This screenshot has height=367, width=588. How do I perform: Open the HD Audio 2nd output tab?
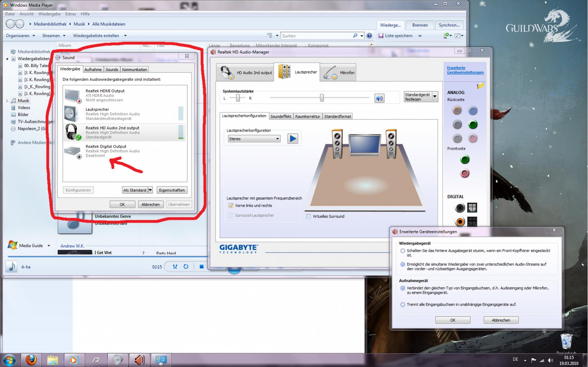point(245,72)
